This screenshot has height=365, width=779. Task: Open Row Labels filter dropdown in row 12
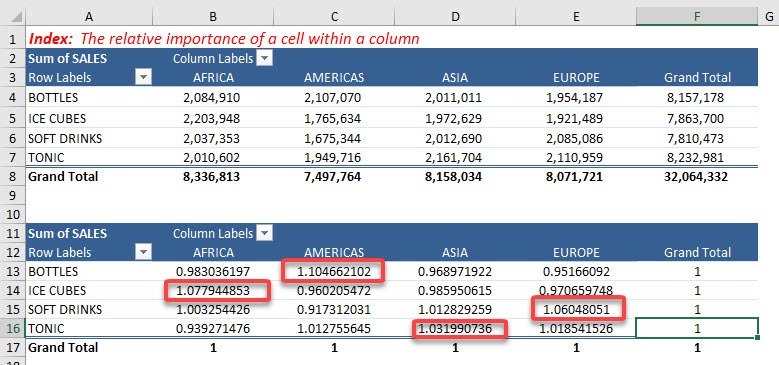tap(144, 252)
